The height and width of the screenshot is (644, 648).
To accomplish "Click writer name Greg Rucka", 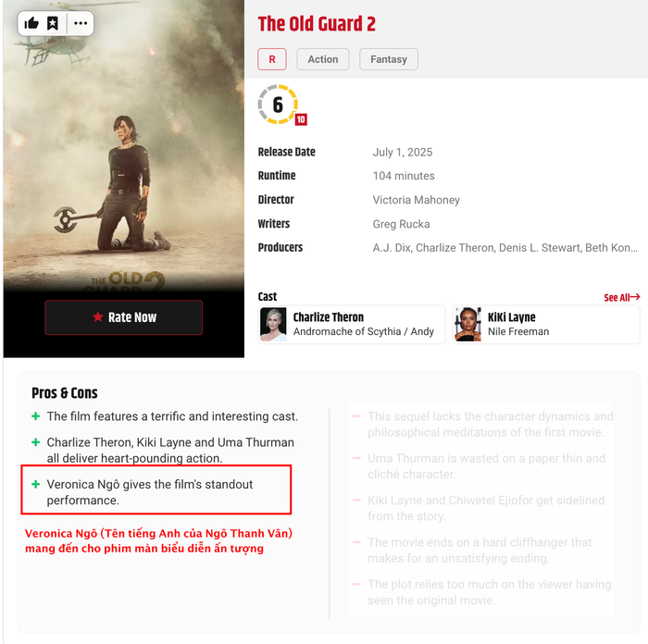I will click(401, 224).
